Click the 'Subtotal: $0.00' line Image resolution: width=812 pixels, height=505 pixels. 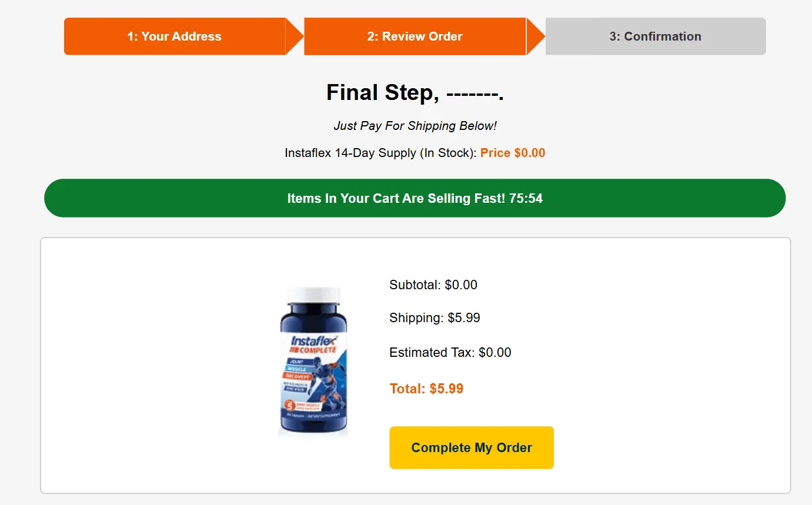433,285
